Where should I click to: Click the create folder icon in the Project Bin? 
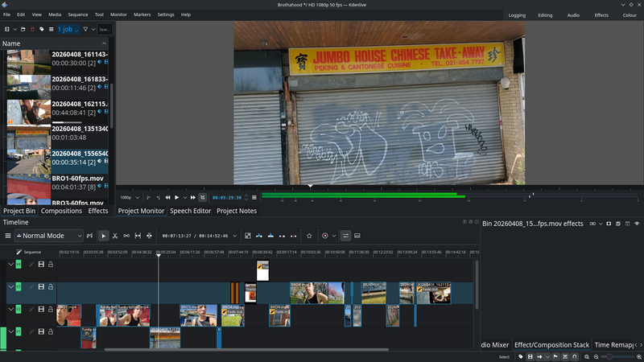coord(23,30)
